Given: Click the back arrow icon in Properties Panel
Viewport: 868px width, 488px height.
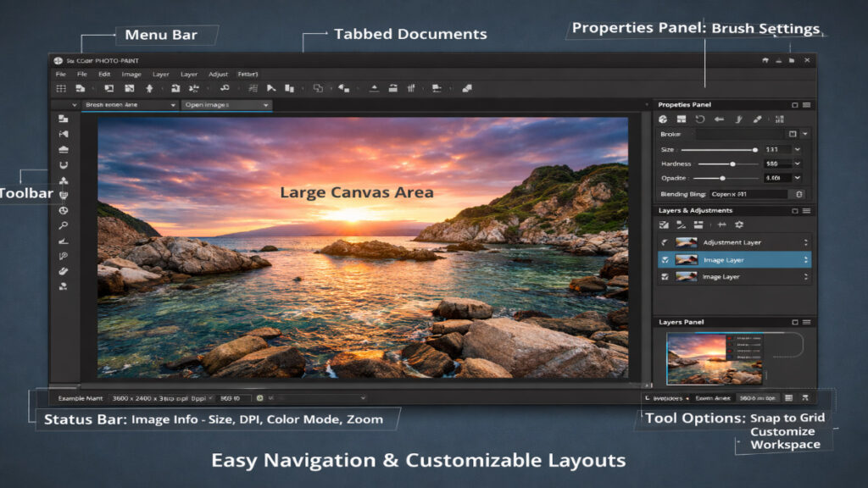Looking at the screenshot, I should point(720,119).
